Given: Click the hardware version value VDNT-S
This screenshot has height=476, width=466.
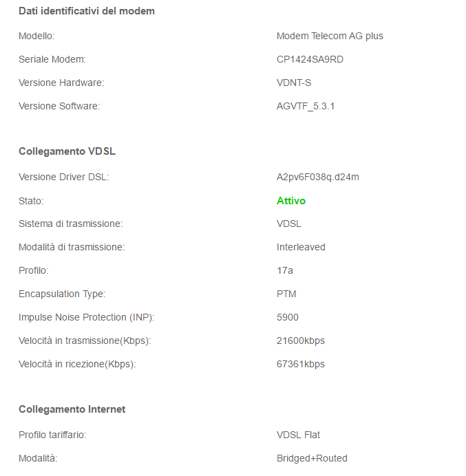Looking at the screenshot, I should (294, 83).
